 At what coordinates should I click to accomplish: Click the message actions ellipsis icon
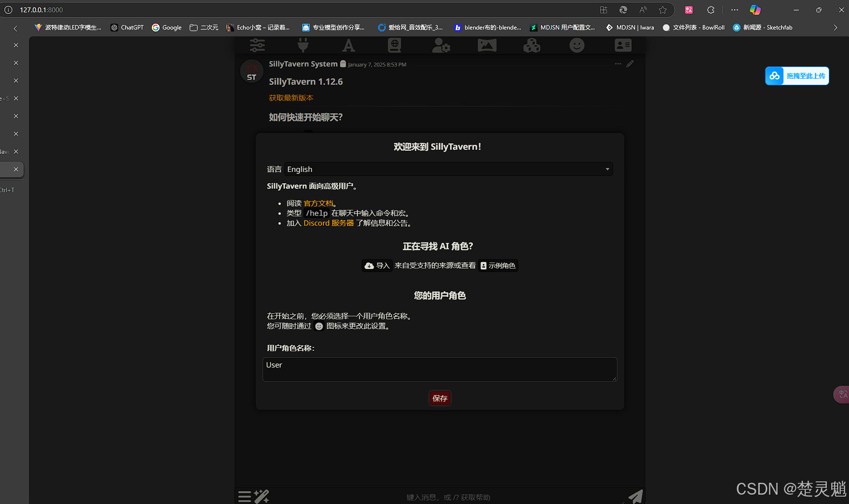[618, 64]
